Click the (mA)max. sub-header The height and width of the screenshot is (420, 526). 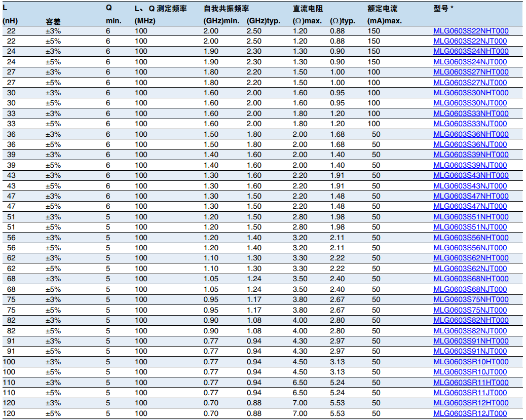pyautogui.click(x=385, y=21)
